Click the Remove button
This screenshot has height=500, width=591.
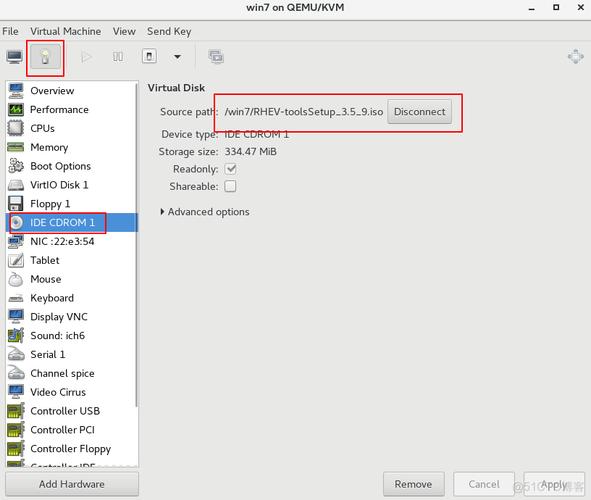413,484
